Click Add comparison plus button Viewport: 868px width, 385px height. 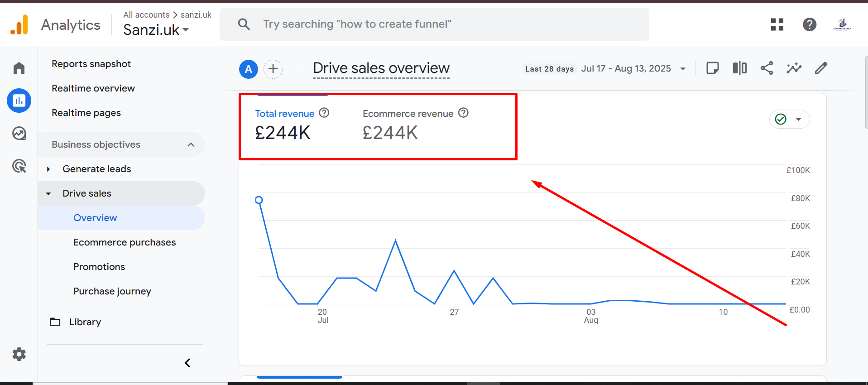click(273, 69)
